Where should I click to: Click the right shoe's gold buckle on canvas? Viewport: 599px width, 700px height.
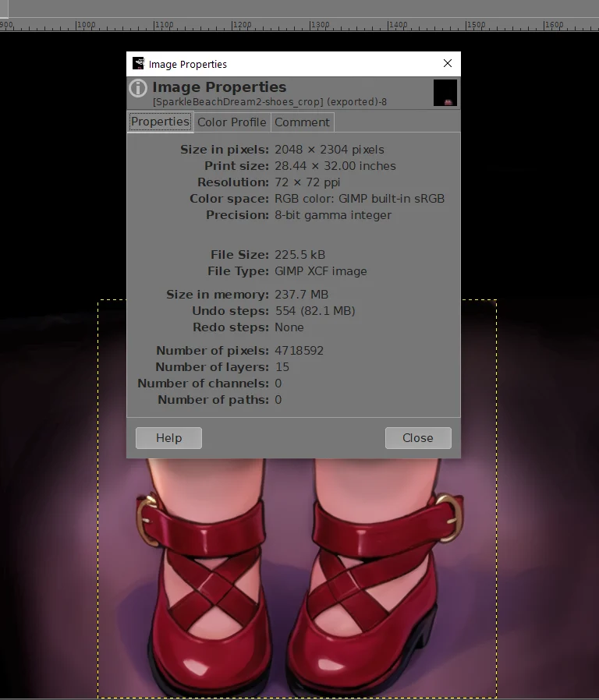(448, 517)
